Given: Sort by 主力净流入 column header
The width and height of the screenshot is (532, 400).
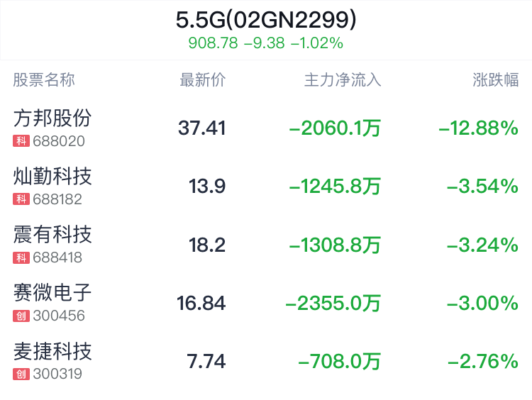Looking at the screenshot, I should (343, 80).
